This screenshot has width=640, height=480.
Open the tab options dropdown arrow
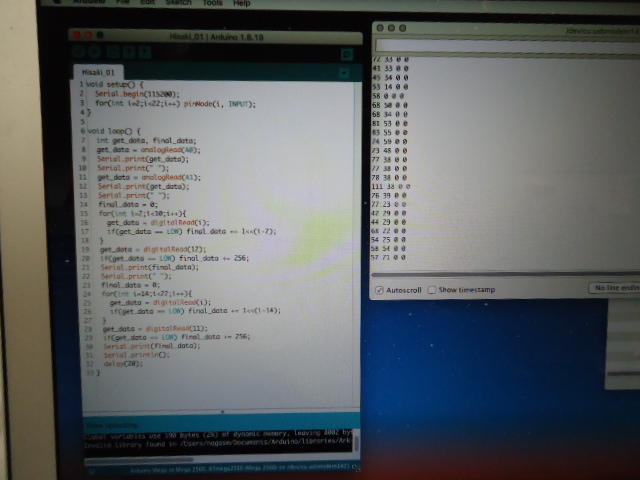point(344,73)
